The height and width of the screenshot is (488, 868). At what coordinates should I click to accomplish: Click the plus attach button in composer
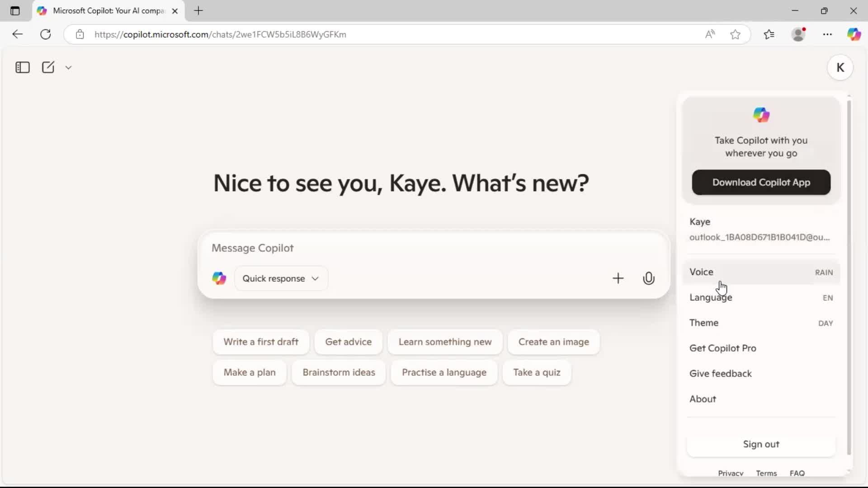618,278
